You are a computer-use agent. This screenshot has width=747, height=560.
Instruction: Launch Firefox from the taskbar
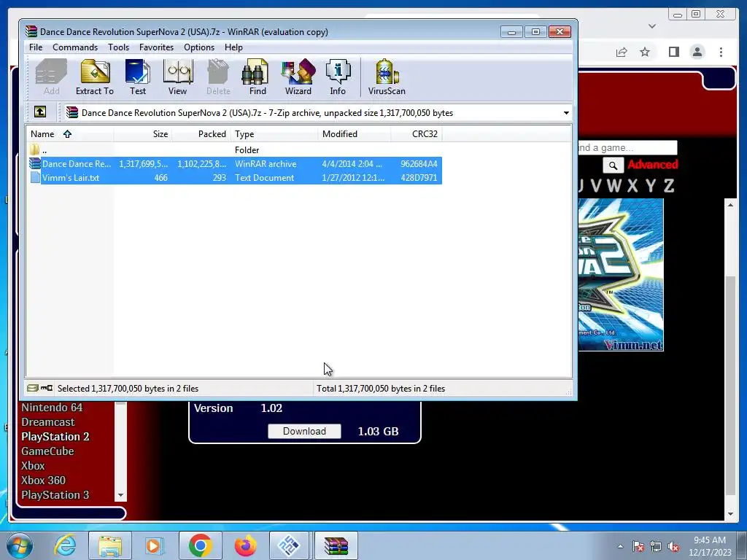[x=245, y=545]
